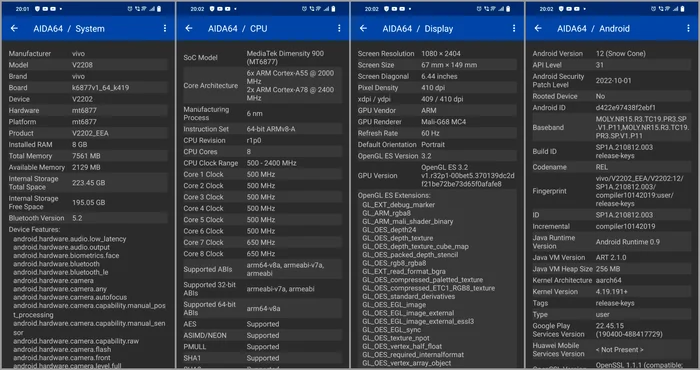The height and width of the screenshot is (370, 700).
Task: Tap the battery icon in Android screen status bar
Action: [x=682, y=8]
